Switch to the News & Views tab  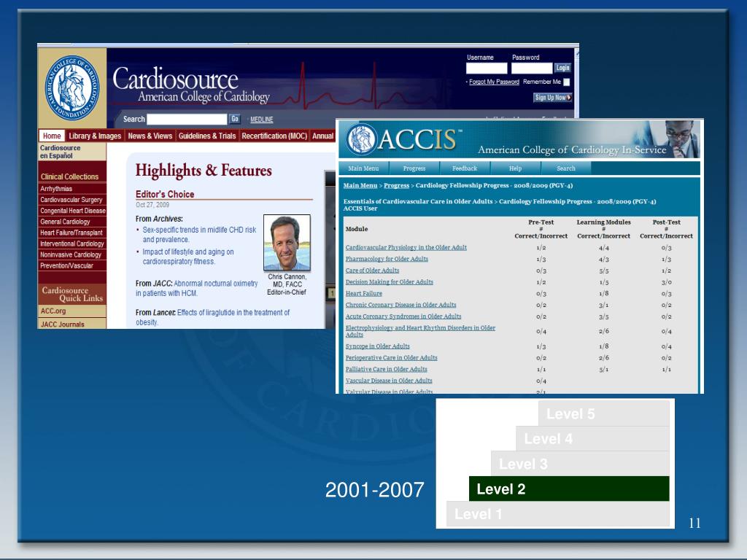(x=150, y=136)
